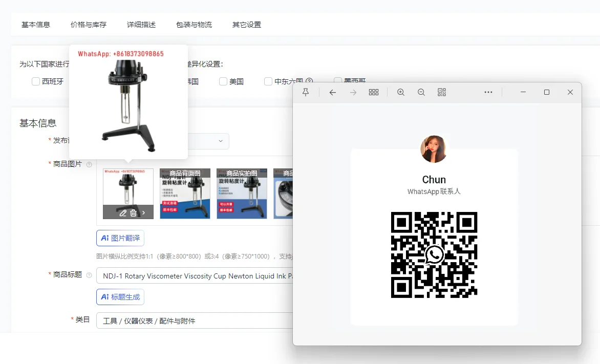Maximize the image viewer window
The width and height of the screenshot is (600, 364).
[546, 92]
